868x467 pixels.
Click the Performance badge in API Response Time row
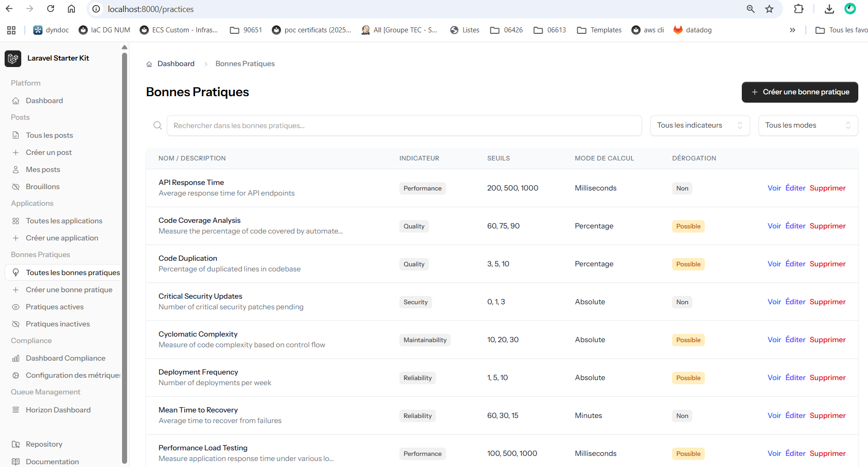tap(422, 188)
